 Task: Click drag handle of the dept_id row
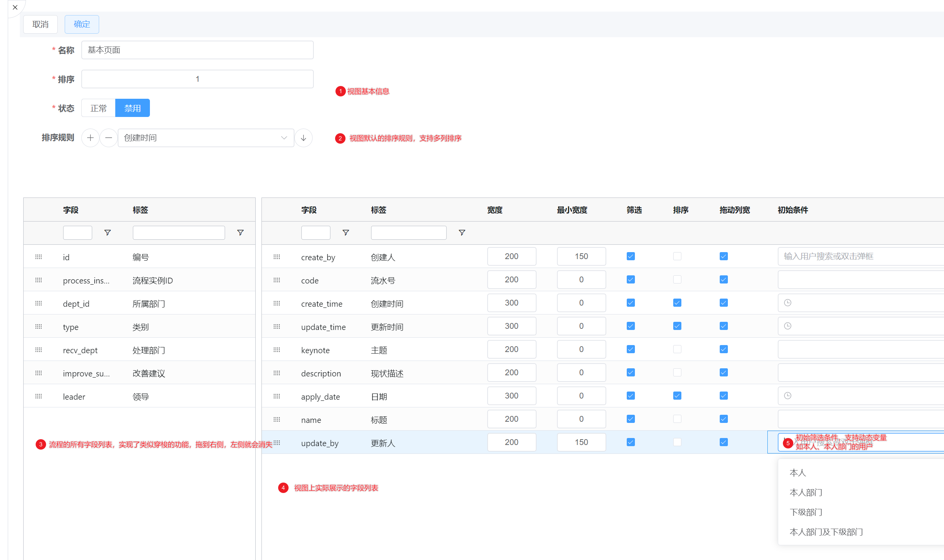tap(38, 303)
